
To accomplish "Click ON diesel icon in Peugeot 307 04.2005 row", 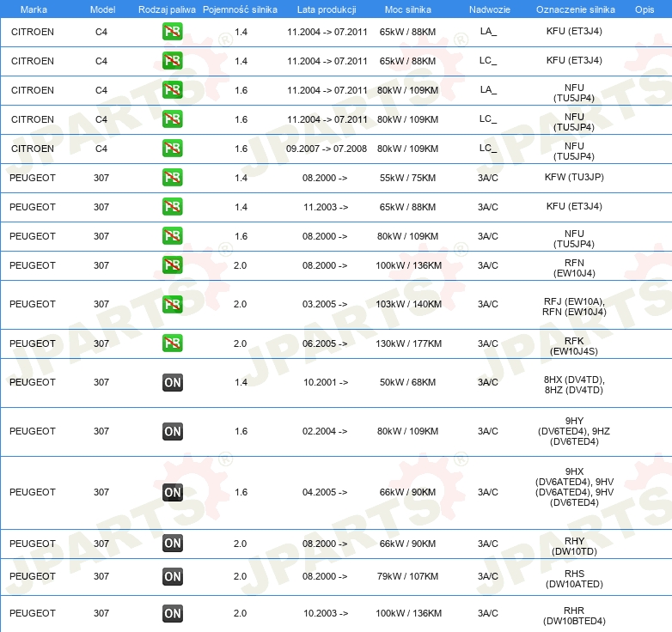I will [x=172, y=492].
